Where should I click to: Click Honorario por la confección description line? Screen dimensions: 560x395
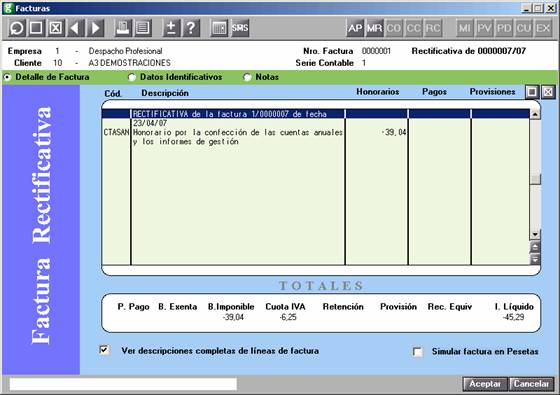click(238, 132)
